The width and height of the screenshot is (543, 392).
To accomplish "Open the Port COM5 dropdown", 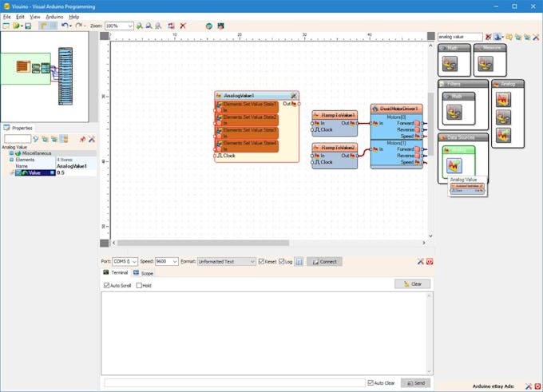I will (134, 262).
